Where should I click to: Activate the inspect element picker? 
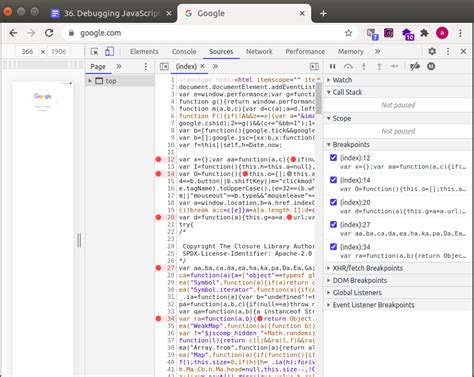pos(95,52)
